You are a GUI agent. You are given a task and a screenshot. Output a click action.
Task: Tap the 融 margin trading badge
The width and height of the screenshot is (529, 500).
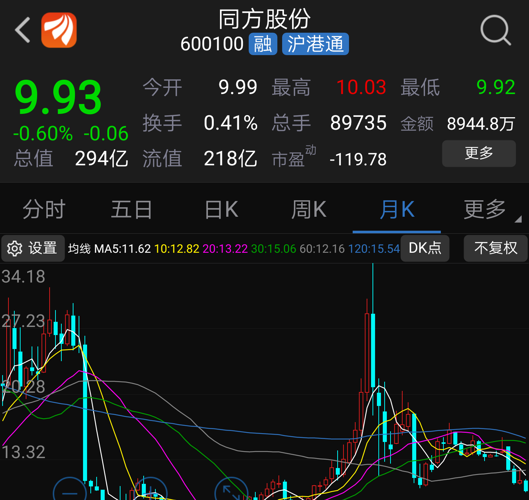[263, 44]
